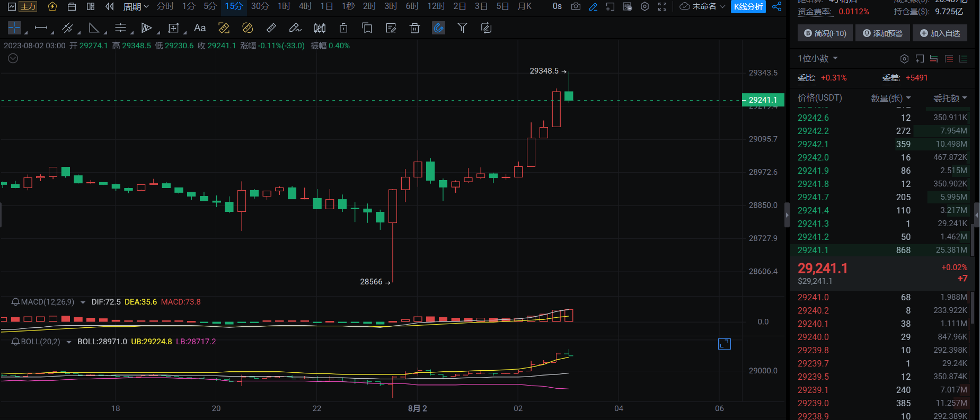Switch to the 4时 timeframe
Image resolution: width=980 pixels, height=420 pixels.
tap(305, 6)
